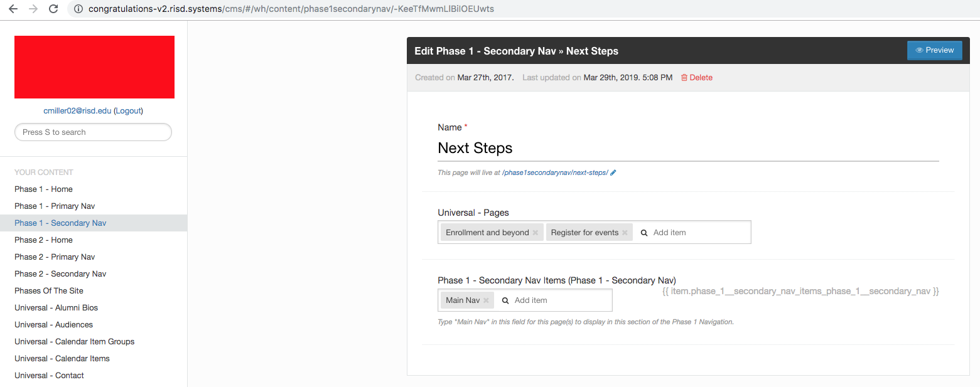Open 'Universal - Calendar Item Groups'
The width and height of the screenshot is (980, 387).
[74, 341]
